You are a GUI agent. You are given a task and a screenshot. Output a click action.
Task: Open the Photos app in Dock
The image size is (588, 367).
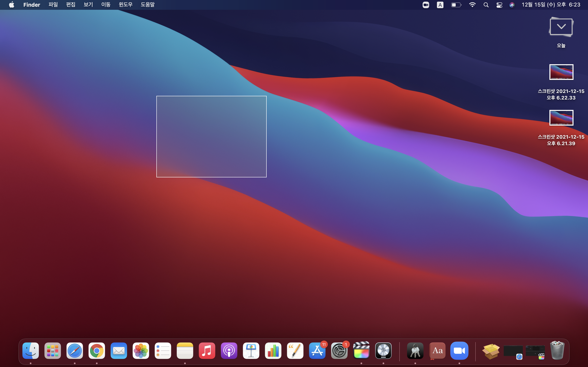[x=141, y=350]
